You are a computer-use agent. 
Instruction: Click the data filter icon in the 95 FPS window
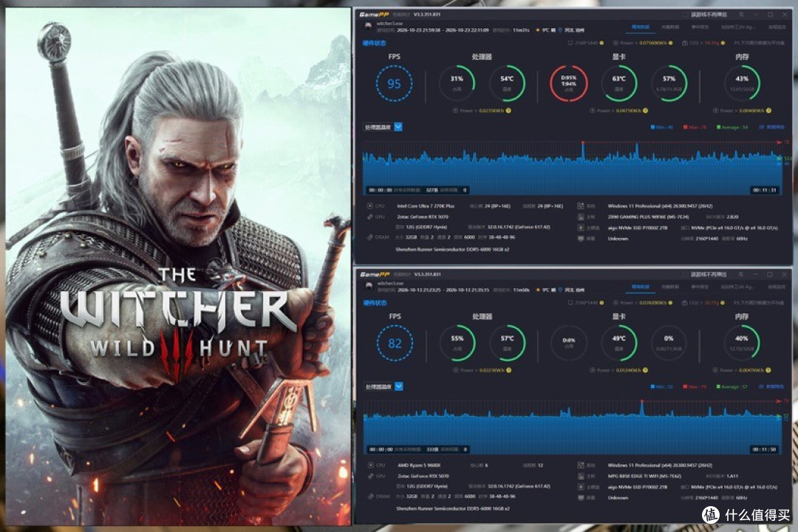[762, 127]
